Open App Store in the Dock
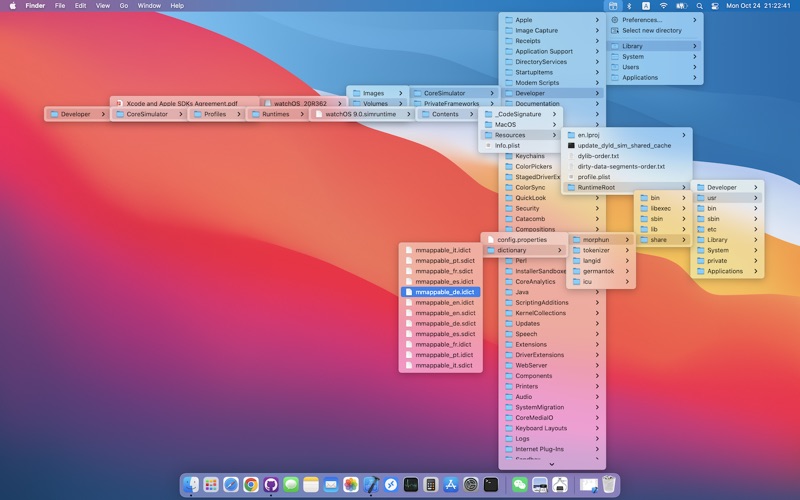This screenshot has width=800, height=500. tap(451, 484)
